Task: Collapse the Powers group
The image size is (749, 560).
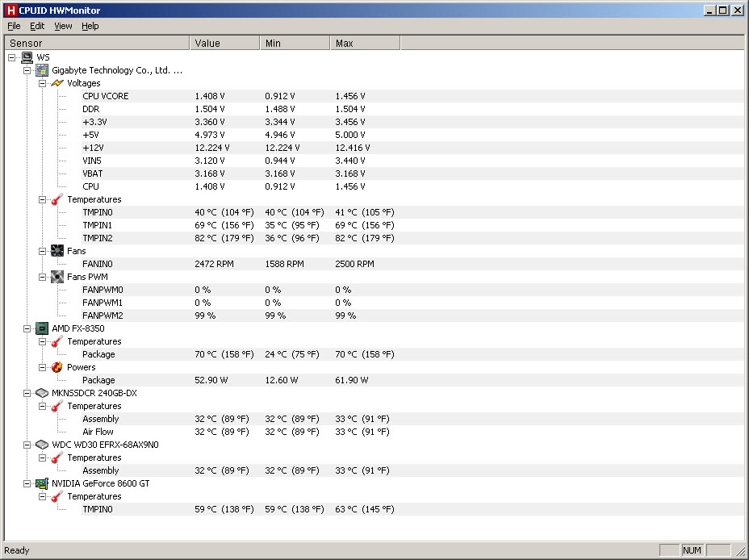Action: pyautogui.click(x=43, y=367)
